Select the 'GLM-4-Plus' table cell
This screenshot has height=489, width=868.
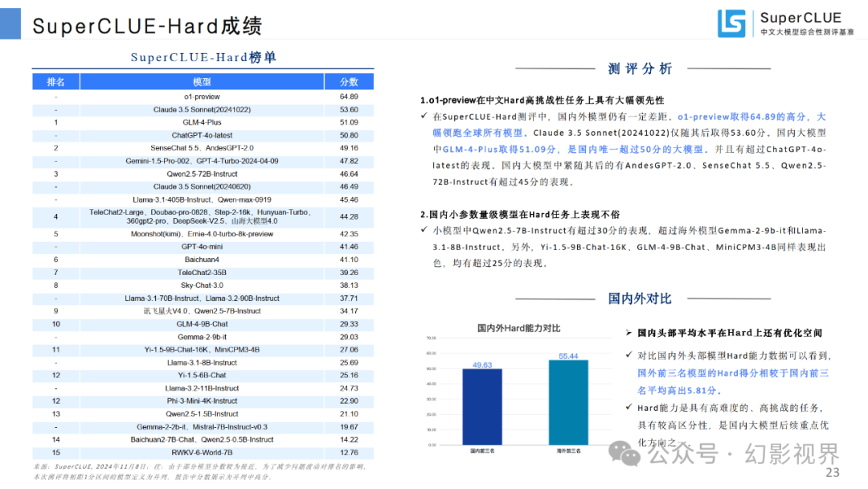tap(202, 122)
